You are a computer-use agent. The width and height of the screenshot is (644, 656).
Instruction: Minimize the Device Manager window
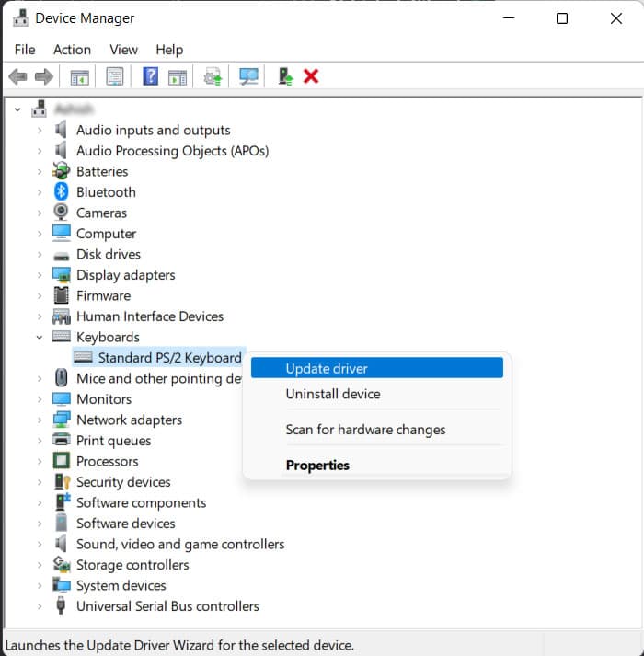tap(509, 18)
